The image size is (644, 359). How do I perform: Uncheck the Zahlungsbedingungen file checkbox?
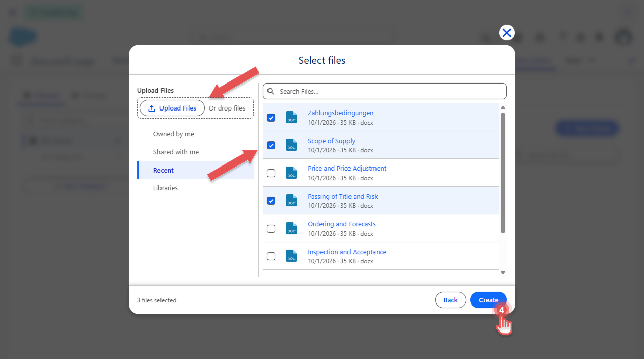coord(271,118)
